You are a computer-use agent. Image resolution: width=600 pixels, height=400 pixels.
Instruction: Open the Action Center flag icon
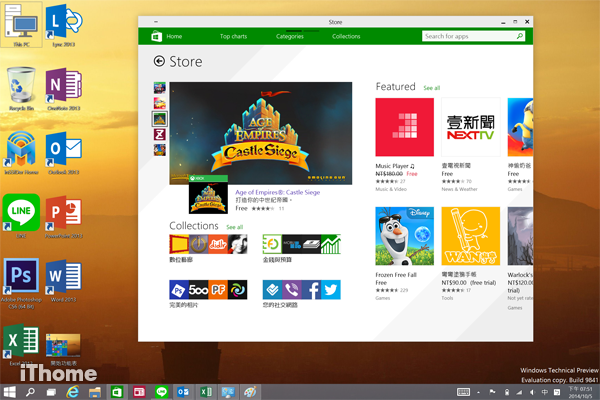point(492,392)
